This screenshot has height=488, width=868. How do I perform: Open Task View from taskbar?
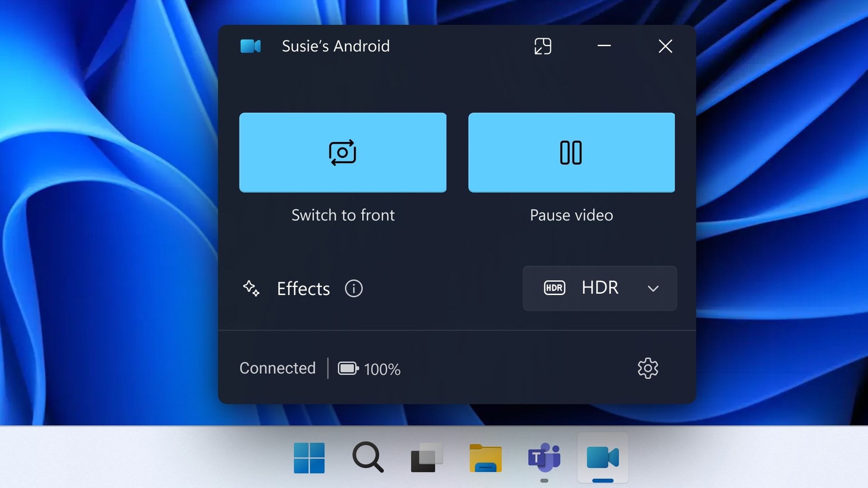(x=426, y=458)
